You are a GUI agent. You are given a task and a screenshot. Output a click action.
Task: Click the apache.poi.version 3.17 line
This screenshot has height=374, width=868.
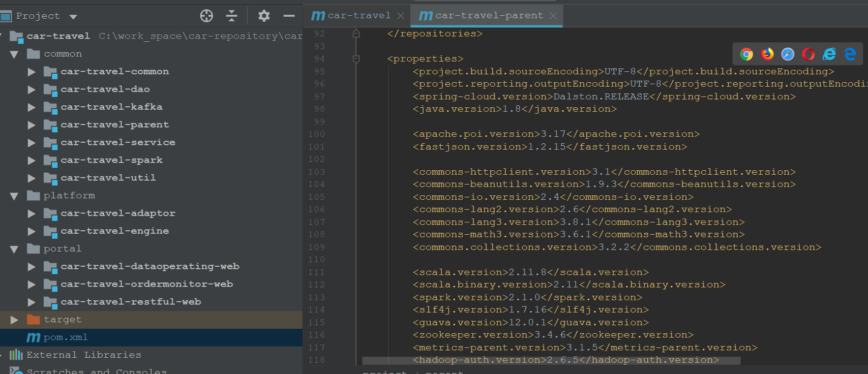click(x=556, y=134)
